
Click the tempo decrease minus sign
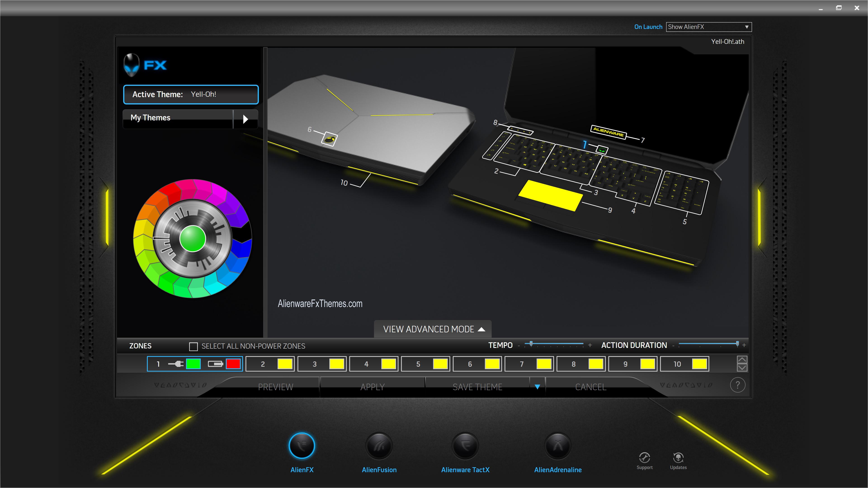click(519, 345)
